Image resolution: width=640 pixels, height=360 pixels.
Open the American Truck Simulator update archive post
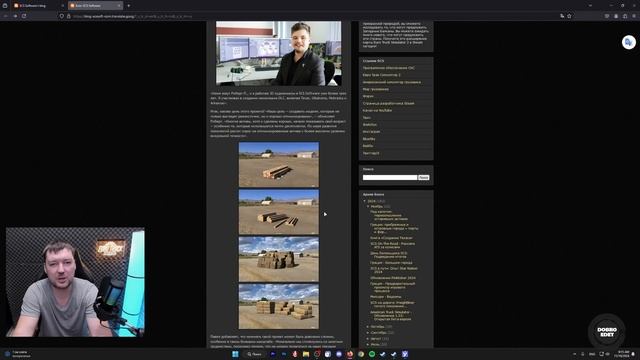click(391, 316)
